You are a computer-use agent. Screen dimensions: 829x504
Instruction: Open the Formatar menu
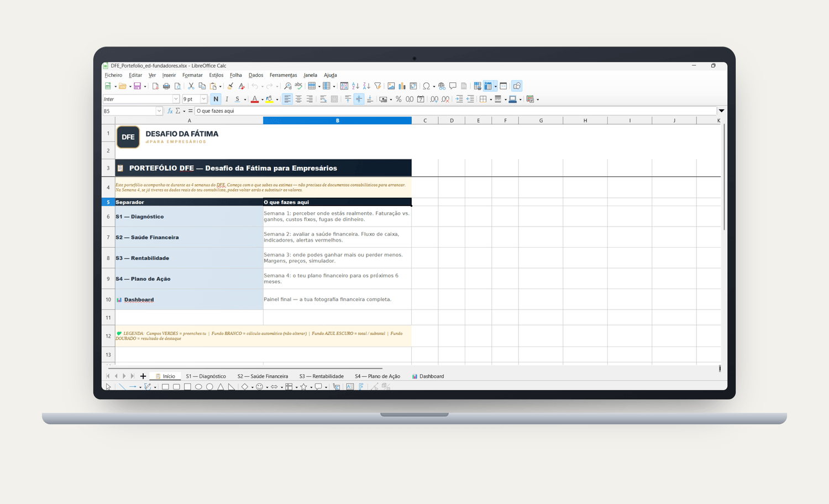pos(192,75)
